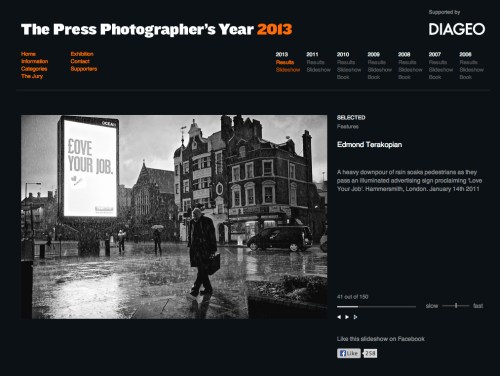Open the Exhibition page

tap(82, 54)
